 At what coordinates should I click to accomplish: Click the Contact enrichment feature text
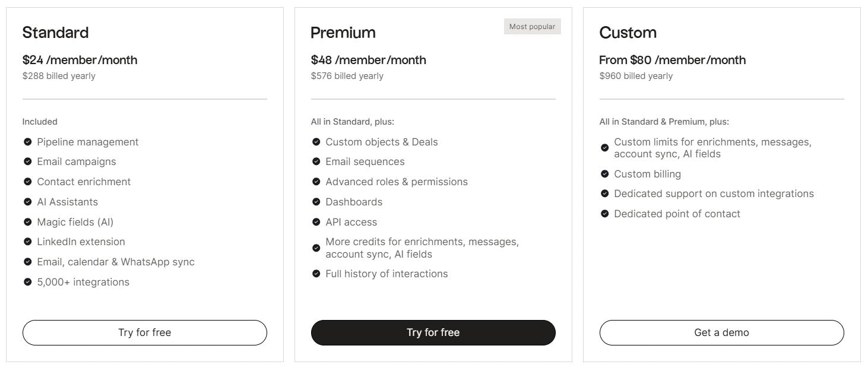pos(84,182)
